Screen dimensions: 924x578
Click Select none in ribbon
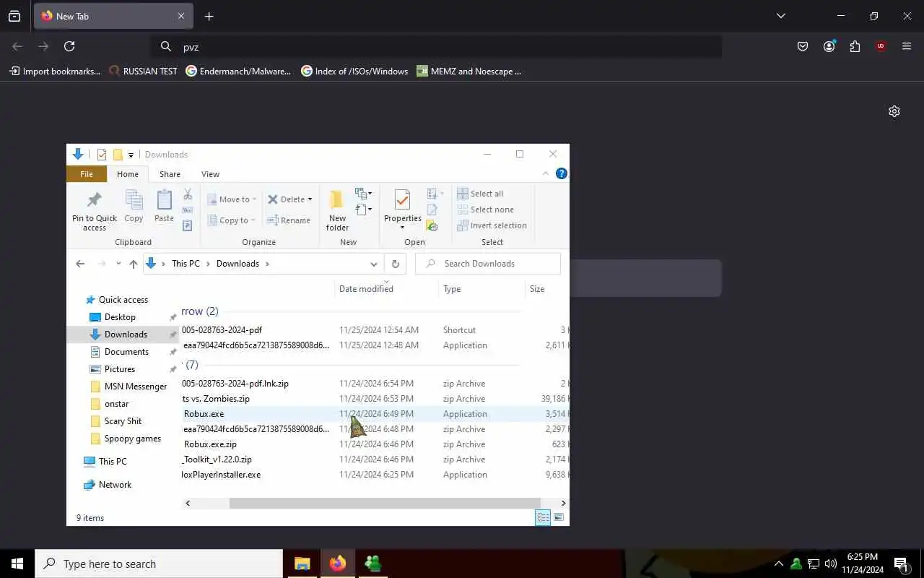485,210
